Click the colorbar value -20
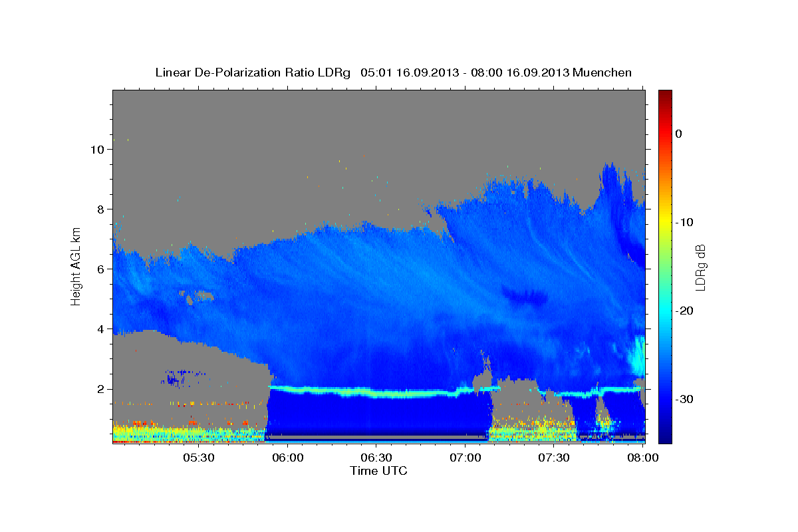Screen dimensions: 798x532 click(685, 311)
